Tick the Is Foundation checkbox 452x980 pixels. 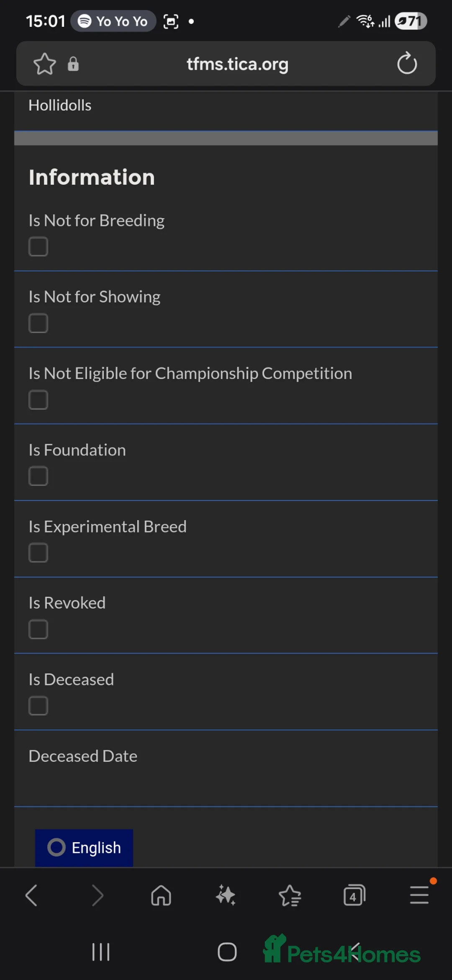pyautogui.click(x=38, y=476)
